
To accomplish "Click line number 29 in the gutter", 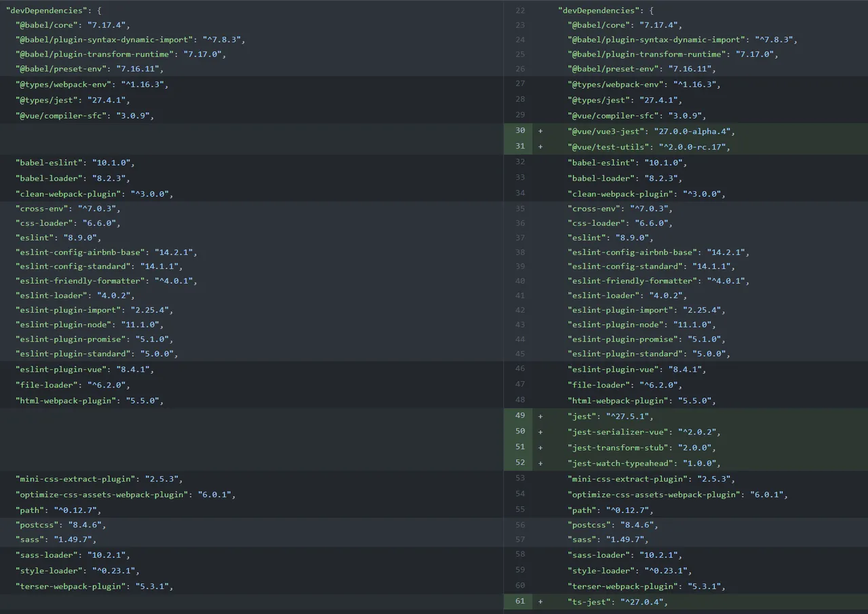I will coord(520,115).
